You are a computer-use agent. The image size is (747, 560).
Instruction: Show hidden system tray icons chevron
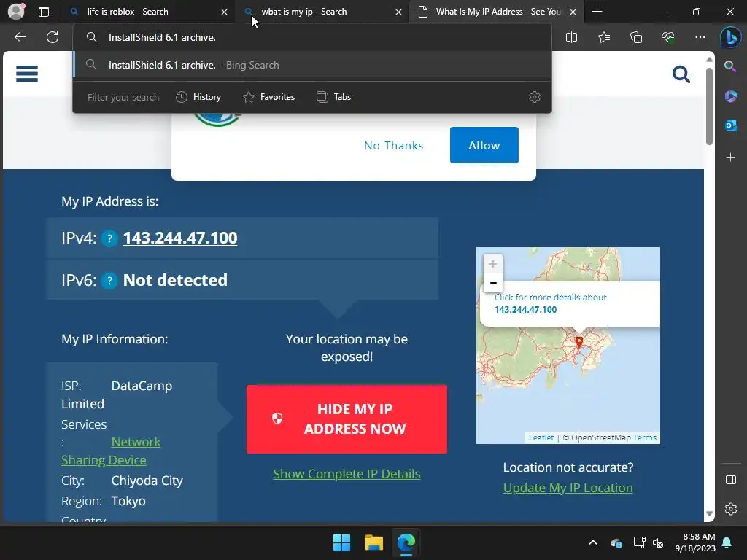pos(592,542)
